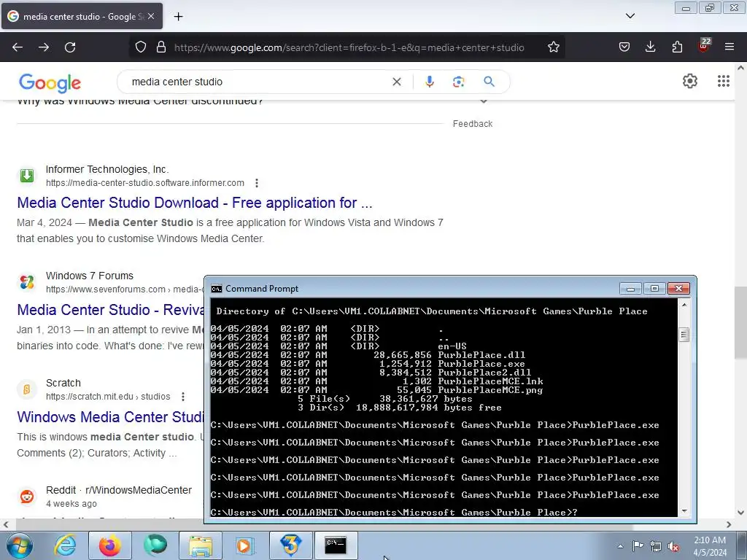The width and height of the screenshot is (747, 560).
Task: Click the page horizontal scroll left arrow
Action: click(6, 525)
